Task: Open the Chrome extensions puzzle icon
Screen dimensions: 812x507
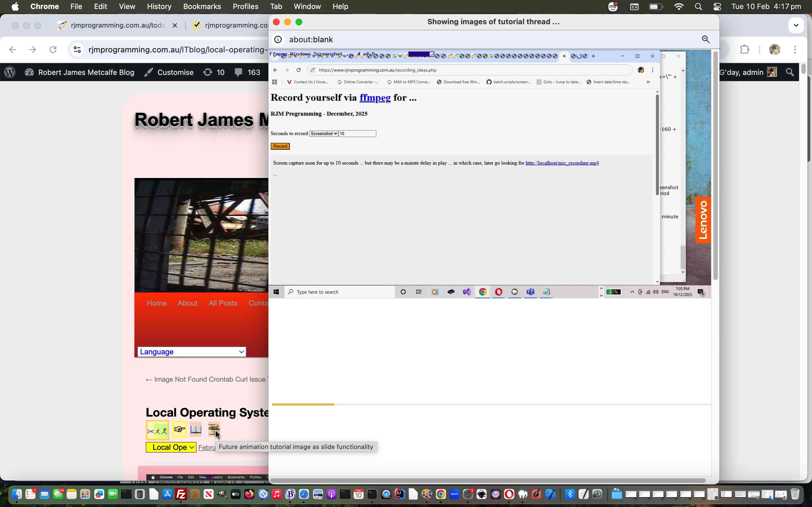Action: 745,50
